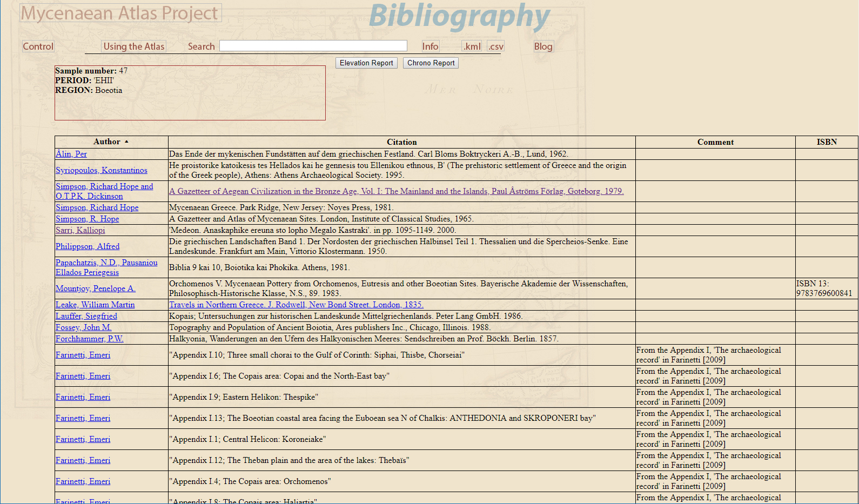
Task: Open author link Ålin, Per
Action: [x=71, y=154]
